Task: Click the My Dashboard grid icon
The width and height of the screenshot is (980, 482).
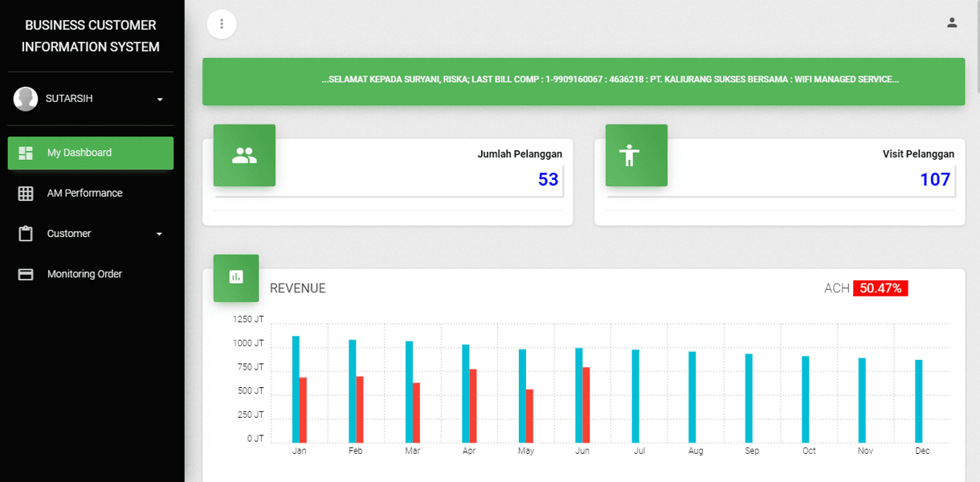Action: 26,153
